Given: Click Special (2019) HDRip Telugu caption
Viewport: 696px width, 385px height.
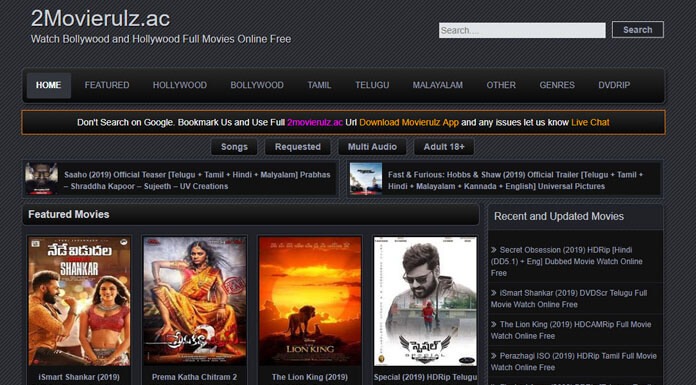Looking at the screenshot, I should pos(425,377).
